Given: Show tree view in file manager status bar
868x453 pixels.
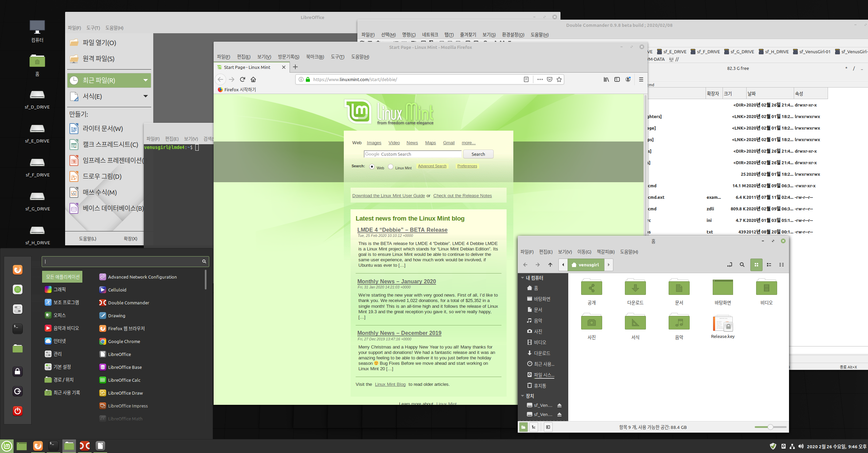Looking at the screenshot, I should tap(534, 427).
